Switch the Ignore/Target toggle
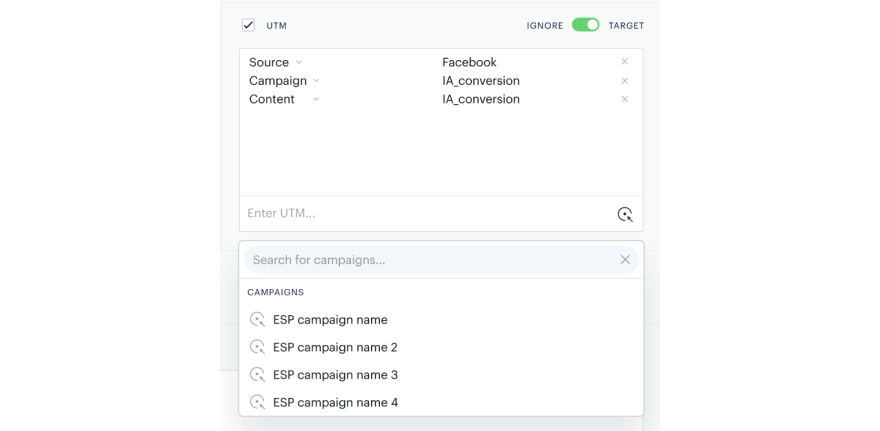 585,25
